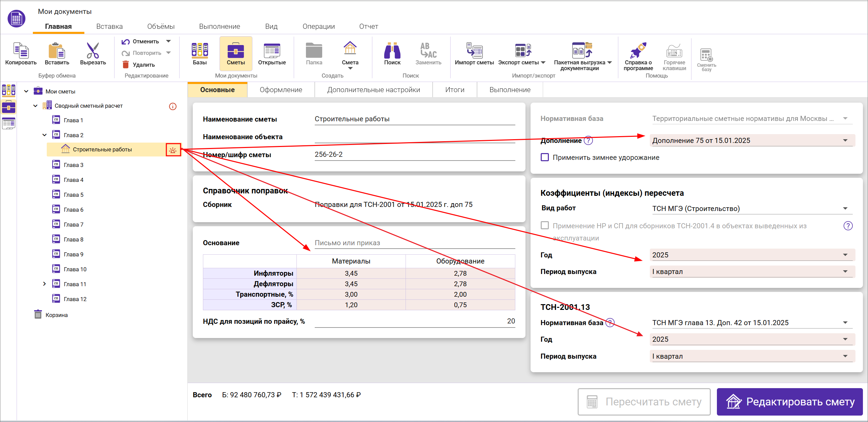868x422 pixels.
Task: Switch to Оформление tab
Action: 281,90
